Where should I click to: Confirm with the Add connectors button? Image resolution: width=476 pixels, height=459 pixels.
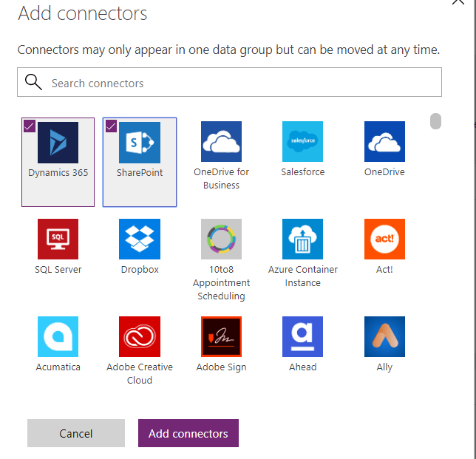pos(188,433)
